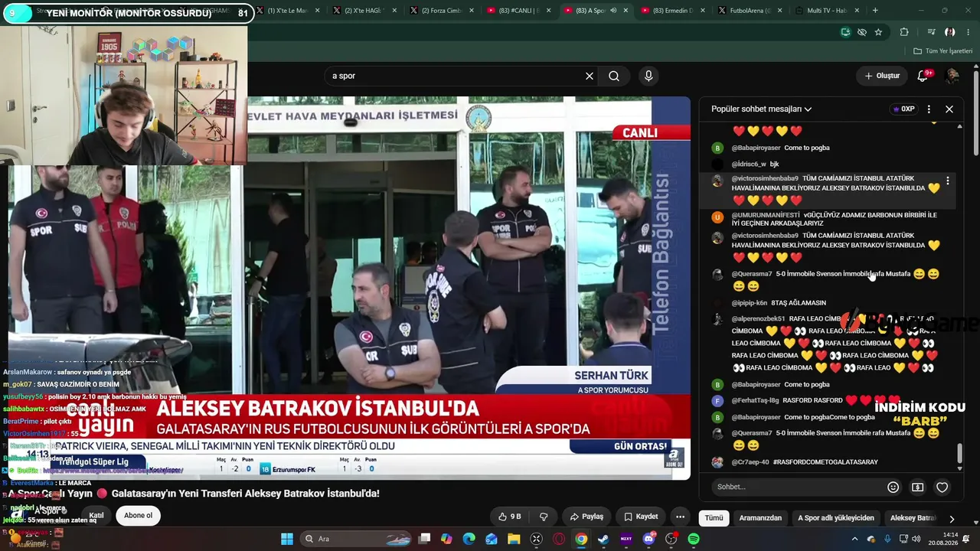
Task: Click the 'Katıl' join button
Action: 96,515
